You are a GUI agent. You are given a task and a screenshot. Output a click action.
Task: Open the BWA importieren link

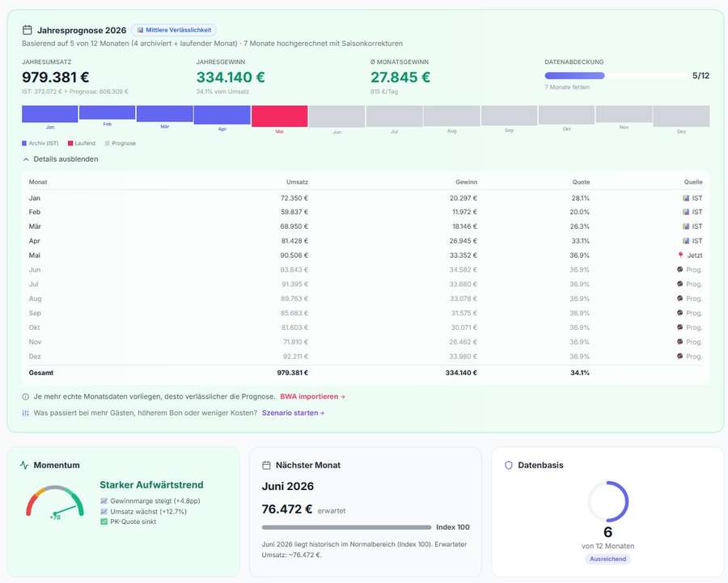pos(312,396)
